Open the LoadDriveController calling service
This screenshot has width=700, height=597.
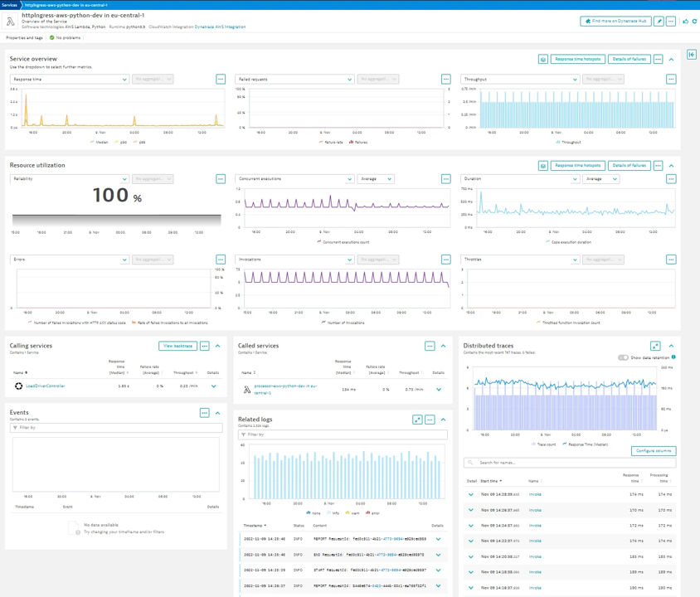click(x=47, y=385)
